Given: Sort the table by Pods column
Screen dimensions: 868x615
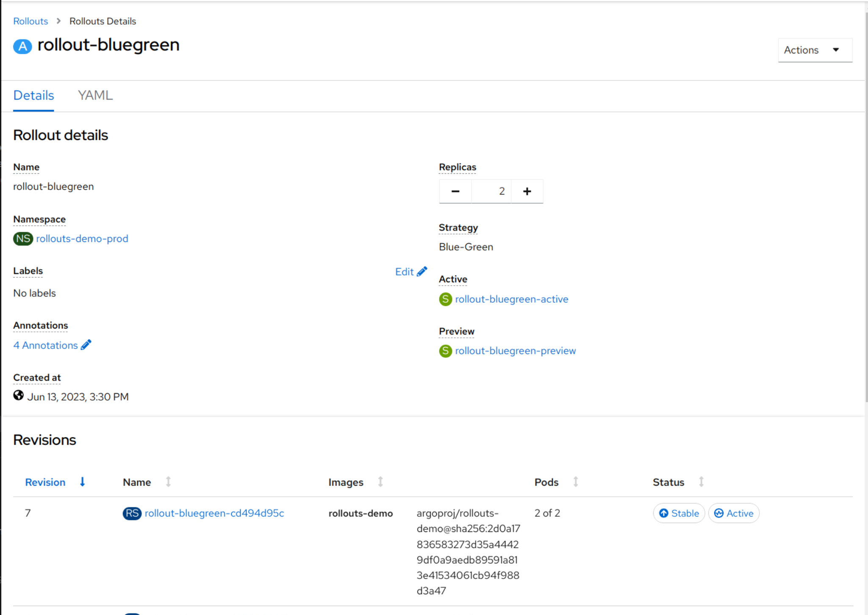Looking at the screenshot, I should click(x=576, y=482).
